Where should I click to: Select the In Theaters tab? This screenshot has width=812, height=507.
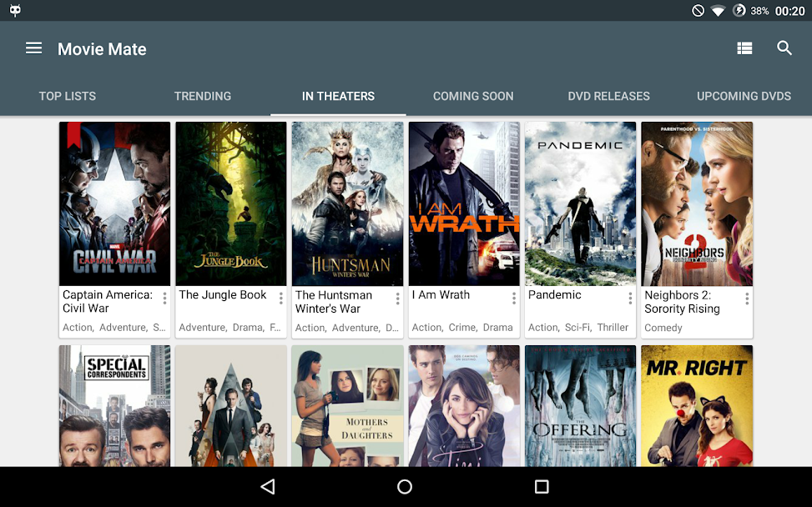[x=338, y=96]
